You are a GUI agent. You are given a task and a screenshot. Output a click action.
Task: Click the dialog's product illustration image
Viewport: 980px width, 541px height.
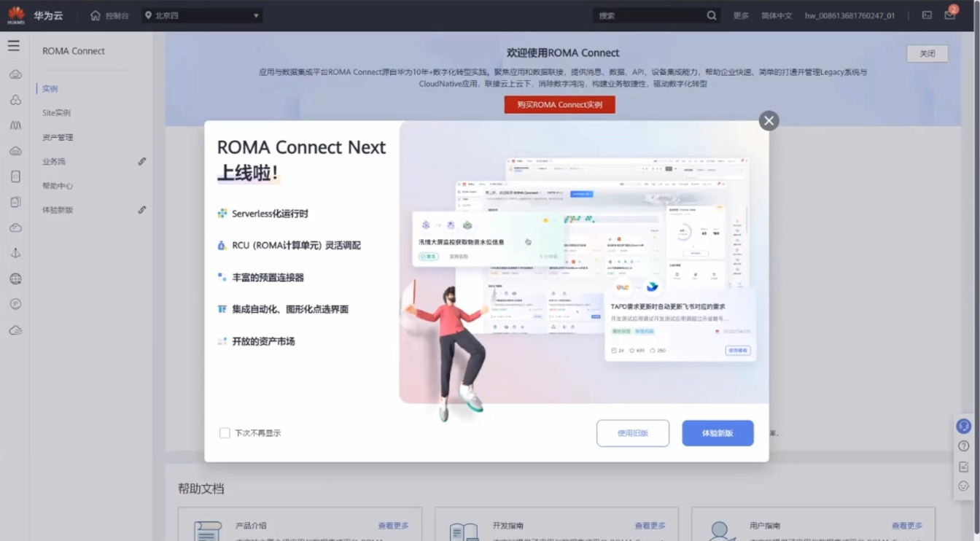coord(584,262)
